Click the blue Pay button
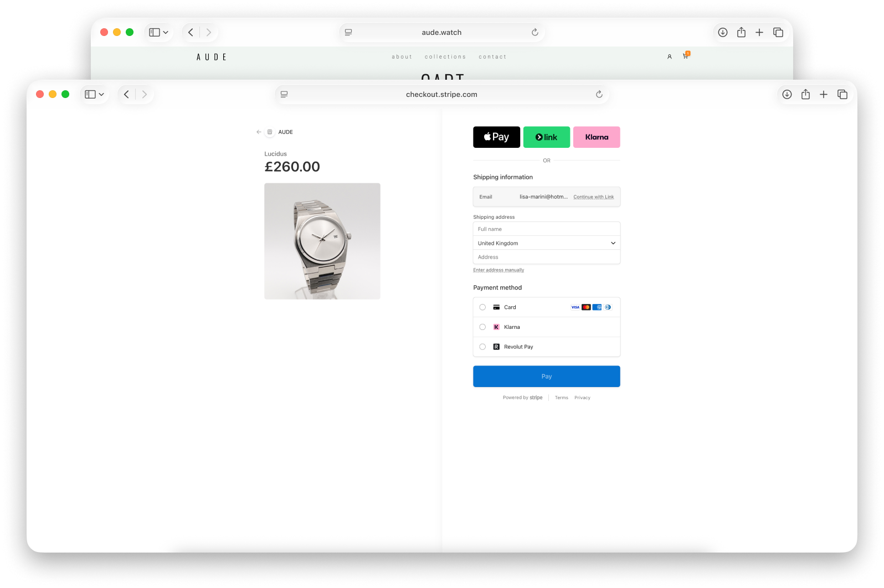This screenshot has width=884, height=588. pyautogui.click(x=547, y=376)
